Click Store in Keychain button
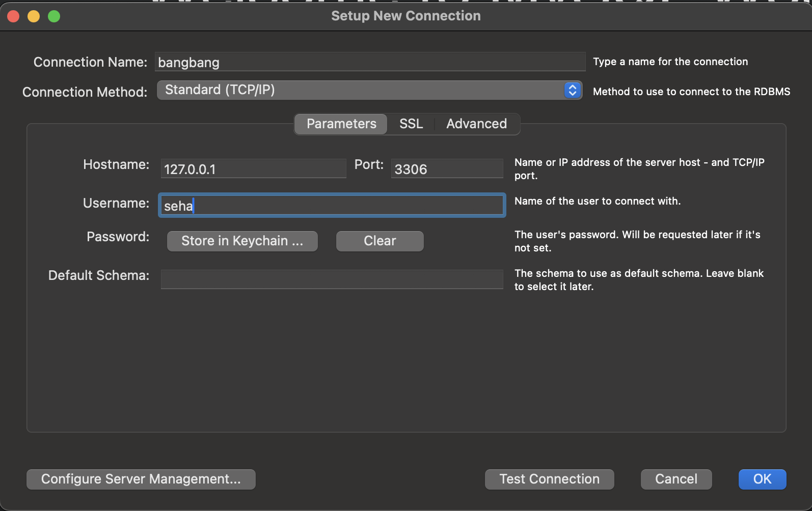This screenshot has height=511, width=812. [x=242, y=241]
